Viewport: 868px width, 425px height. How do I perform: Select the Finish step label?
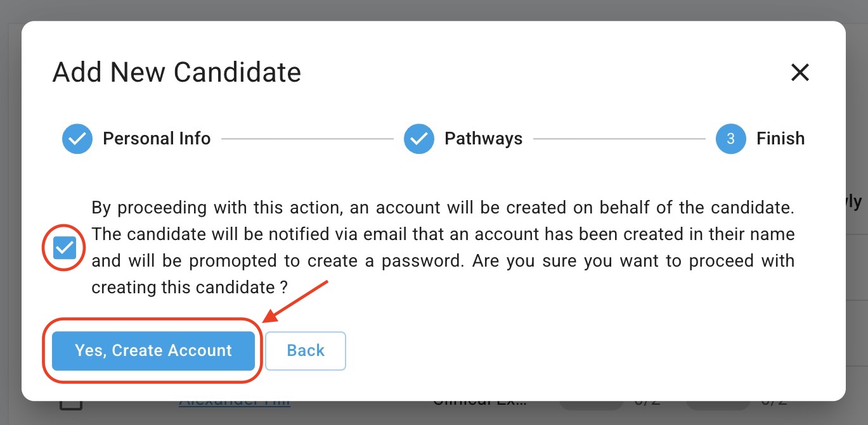click(x=780, y=139)
